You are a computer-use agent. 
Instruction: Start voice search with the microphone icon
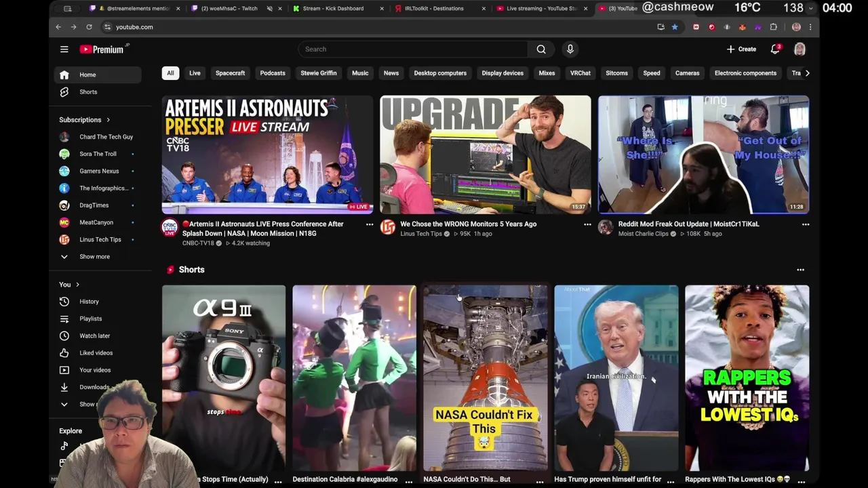(x=570, y=49)
